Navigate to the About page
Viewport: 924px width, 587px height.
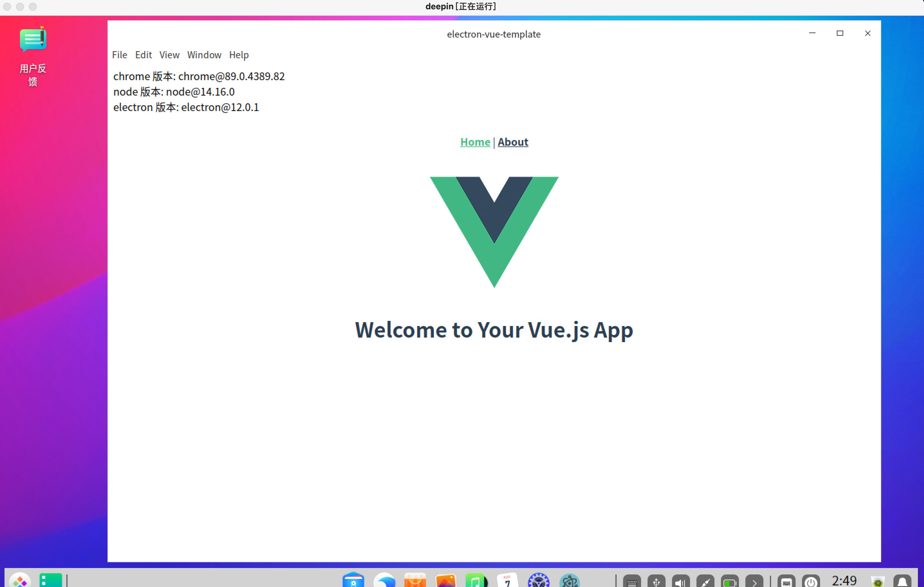[513, 142]
